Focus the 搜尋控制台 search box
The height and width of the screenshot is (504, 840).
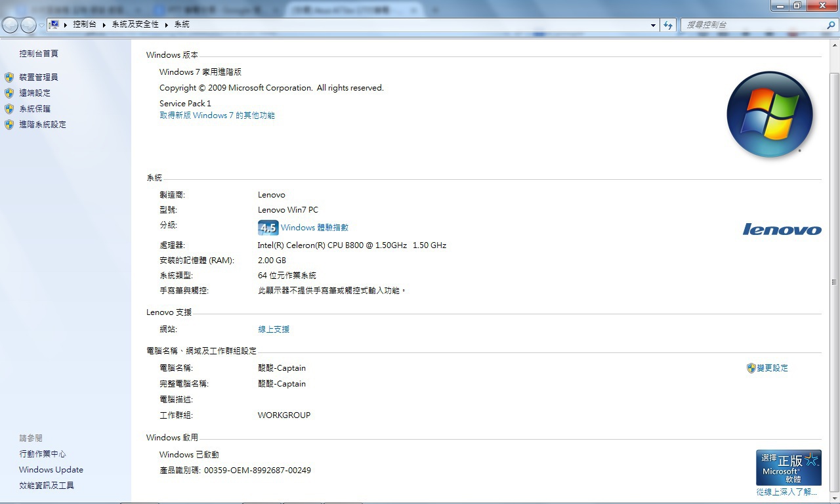pyautogui.click(x=753, y=25)
